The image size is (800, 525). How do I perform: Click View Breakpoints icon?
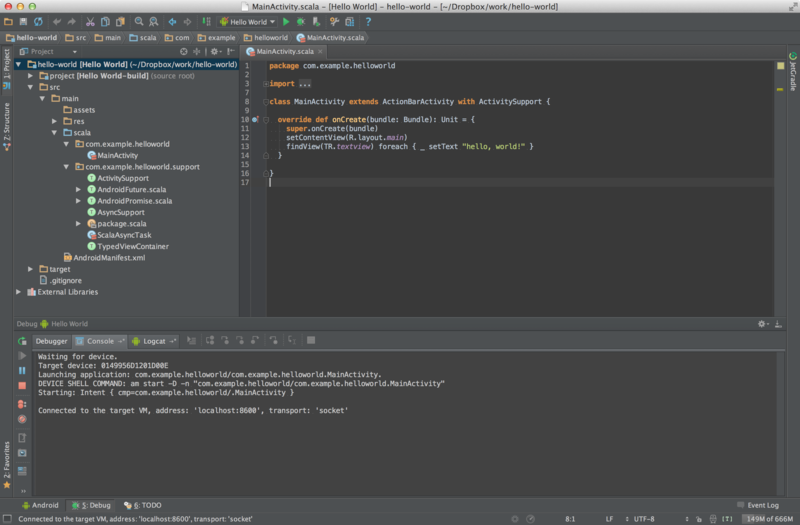pyautogui.click(x=22, y=404)
